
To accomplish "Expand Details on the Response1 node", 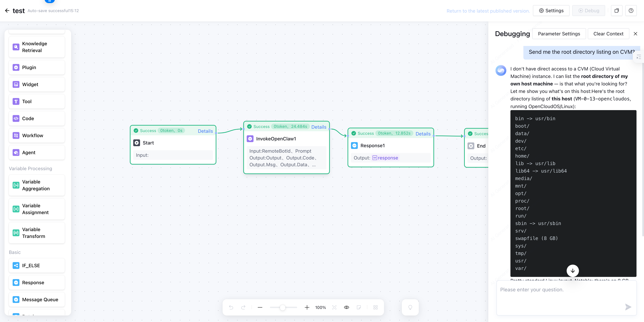I will coord(423,134).
